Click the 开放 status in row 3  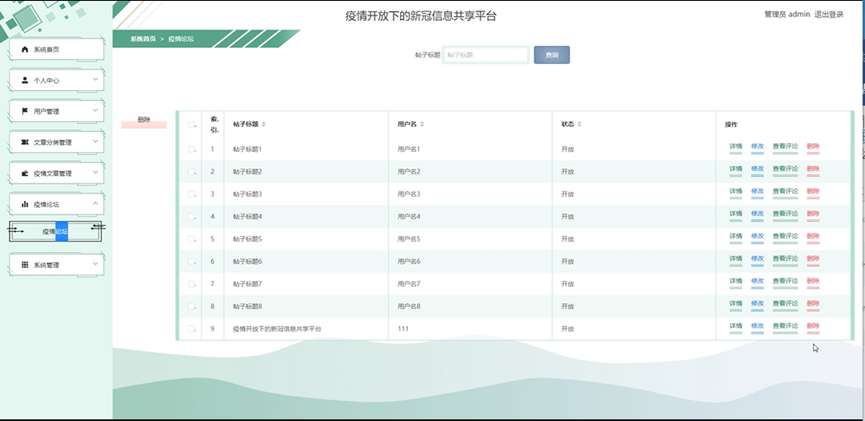pos(568,194)
